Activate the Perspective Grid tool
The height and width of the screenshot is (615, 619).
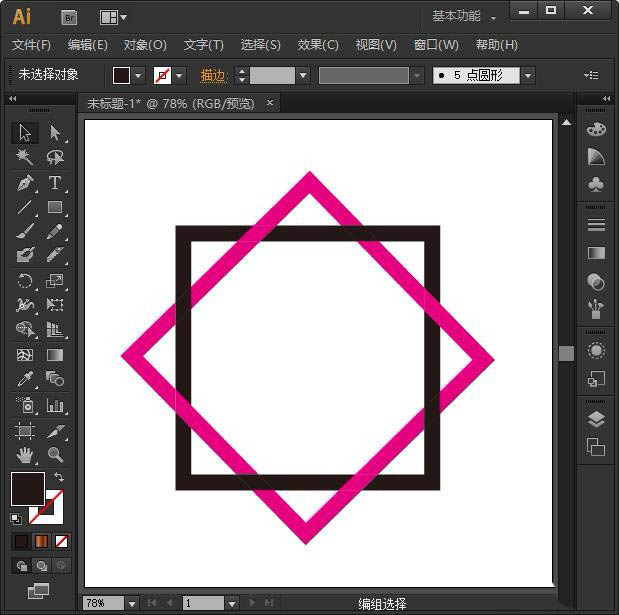click(55, 329)
